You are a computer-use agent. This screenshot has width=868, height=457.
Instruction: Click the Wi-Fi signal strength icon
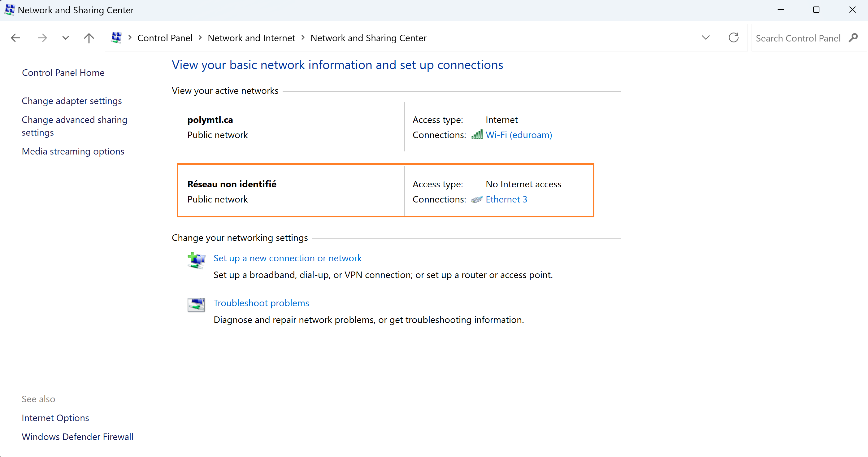click(477, 135)
